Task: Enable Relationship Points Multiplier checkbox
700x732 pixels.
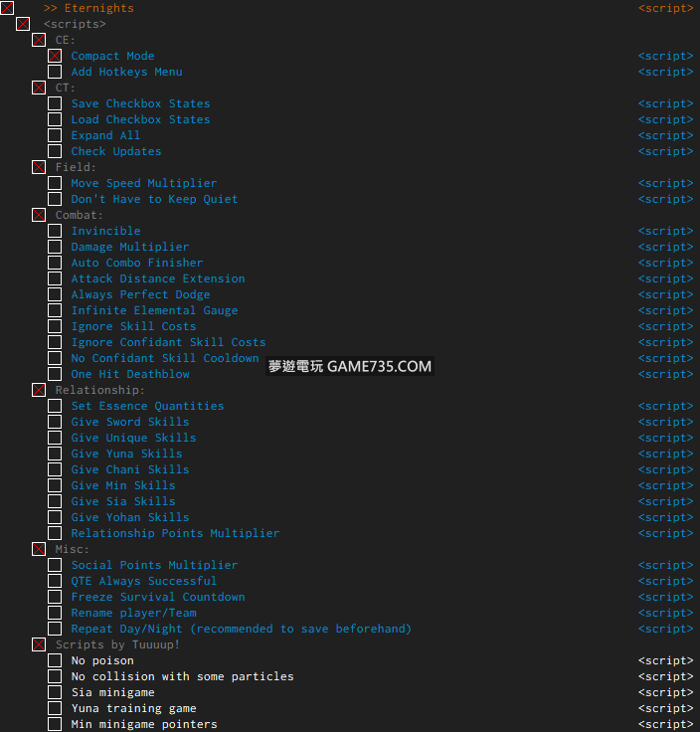Action: pyautogui.click(x=55, y=533)
